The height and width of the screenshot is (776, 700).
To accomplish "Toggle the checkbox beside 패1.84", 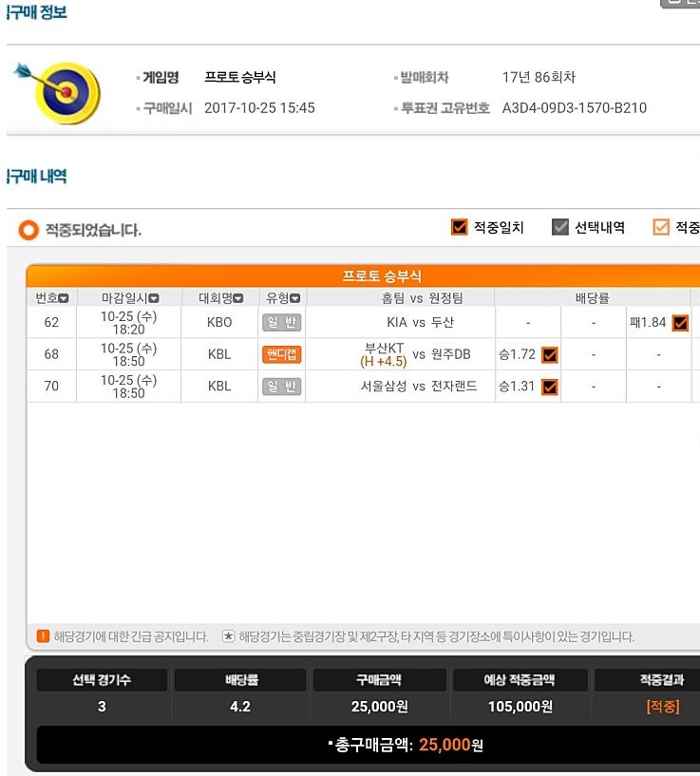I will [680, 323].
